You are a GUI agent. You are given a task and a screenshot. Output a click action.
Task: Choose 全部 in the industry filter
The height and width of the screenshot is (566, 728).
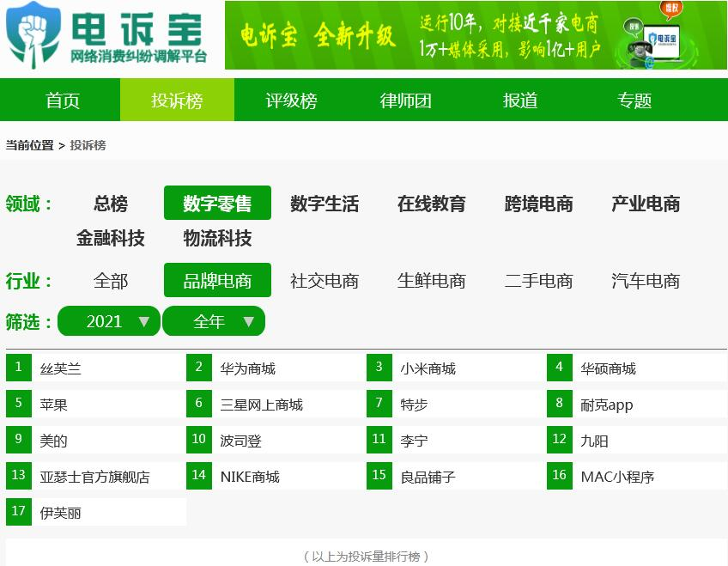tap(111, 281)
